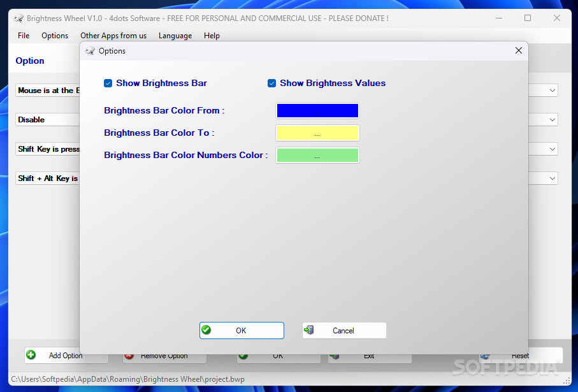Click green checkmark icon on dialog OK button
Viewport: 578px width, 392px height.
206,330
